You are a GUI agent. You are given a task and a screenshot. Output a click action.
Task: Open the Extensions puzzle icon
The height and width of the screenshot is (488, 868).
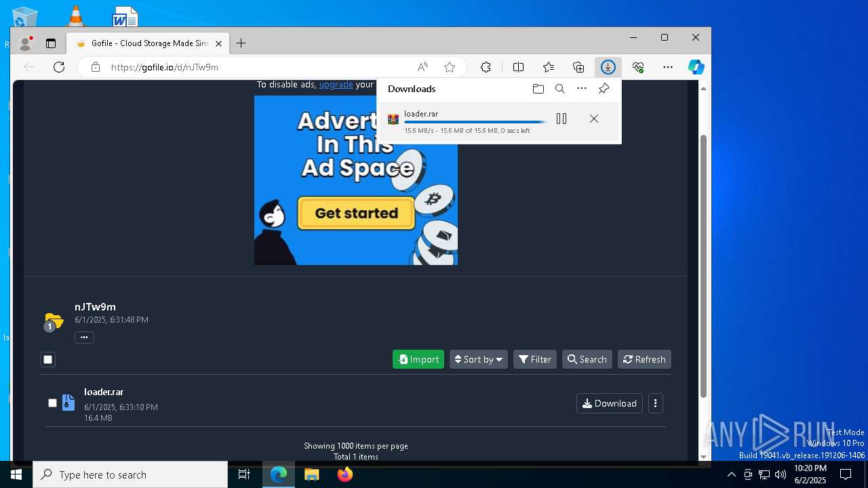click(x=486, y=67)
